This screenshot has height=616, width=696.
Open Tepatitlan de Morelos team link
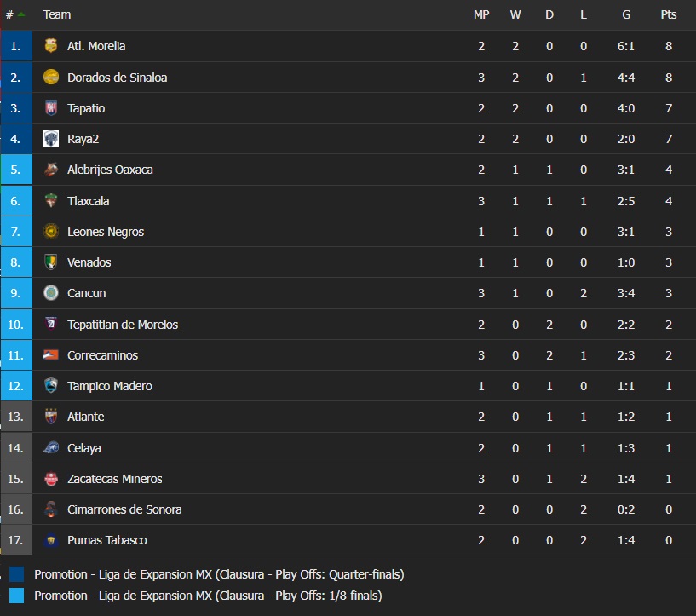click(x=123, y=325)
